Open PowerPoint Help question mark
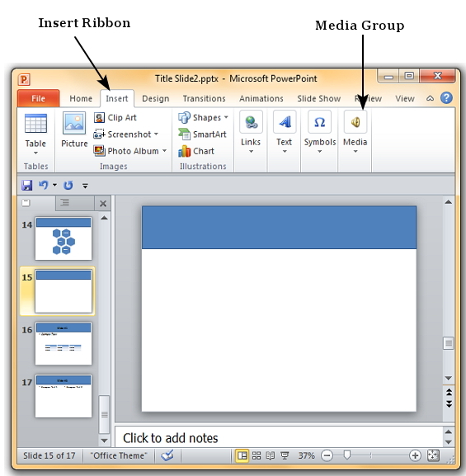The image size is (466, 476). pyautogui.click(x=446, y=98)
